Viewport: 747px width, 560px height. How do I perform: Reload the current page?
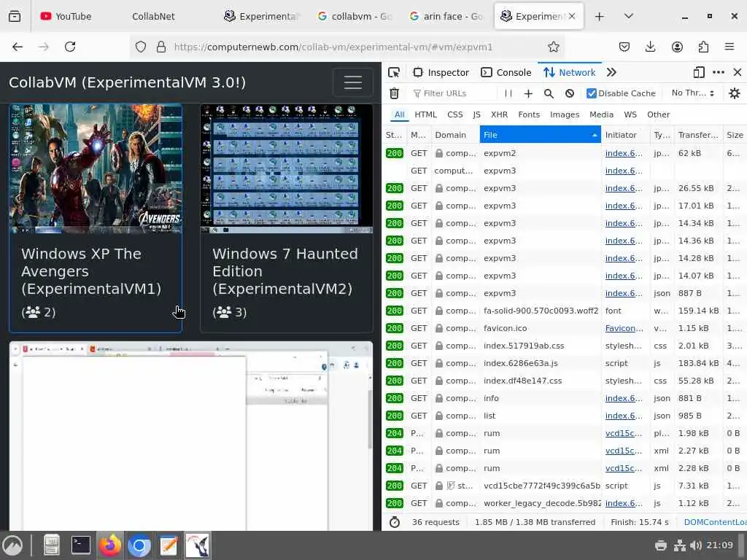tap(70, 47)
